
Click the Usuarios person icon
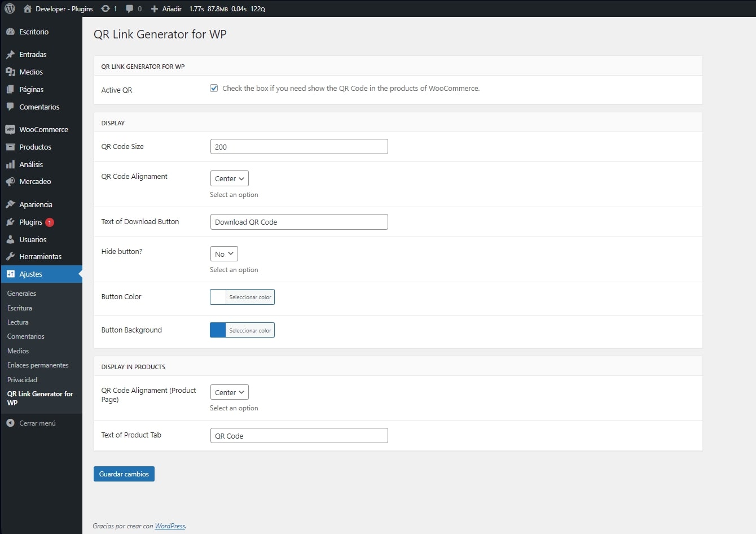(x=10, y=239)
